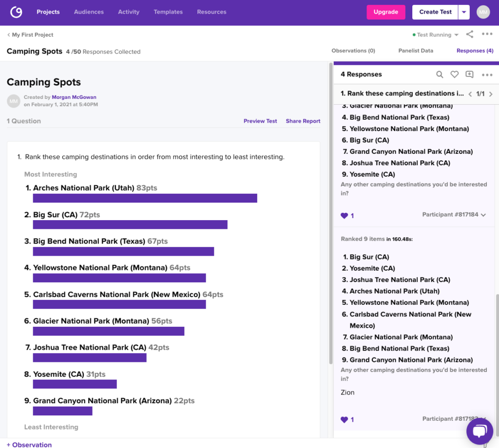Open the Responses panel three-dot menu

click(487, 75)
